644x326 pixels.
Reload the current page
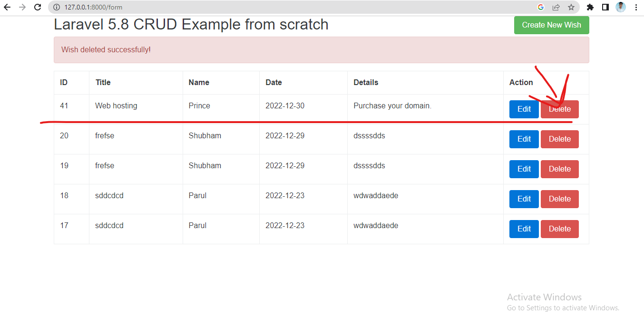pos(37,7)
